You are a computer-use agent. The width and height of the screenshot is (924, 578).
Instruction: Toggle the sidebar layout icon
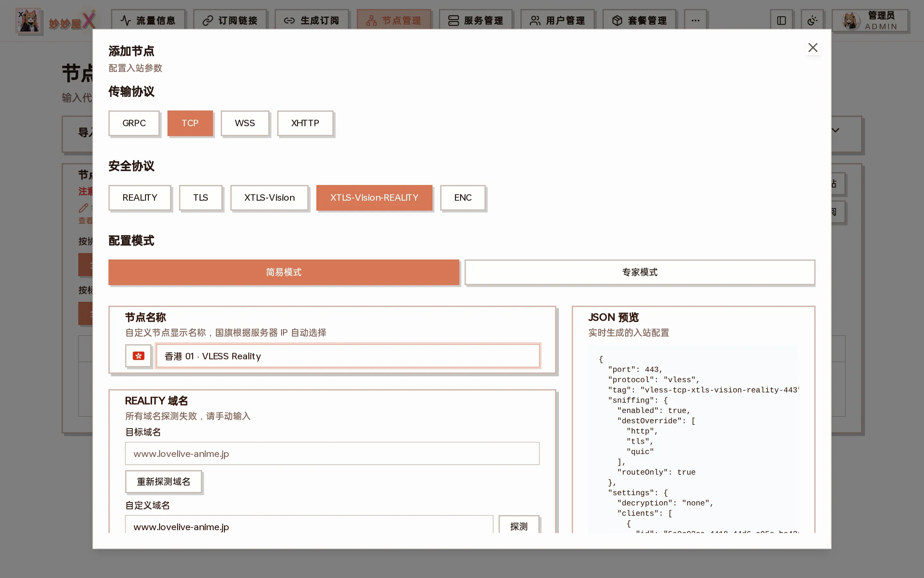(781, 20)
